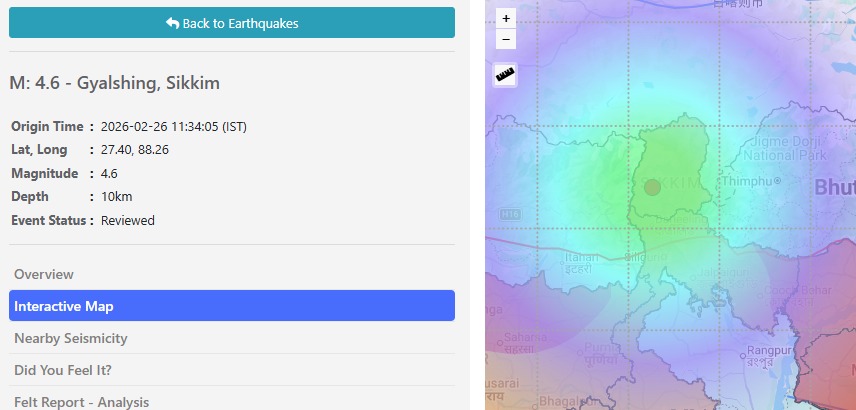Zoom in on the map
The height and width of the screenshot is (410, 856).
(506, 18)
